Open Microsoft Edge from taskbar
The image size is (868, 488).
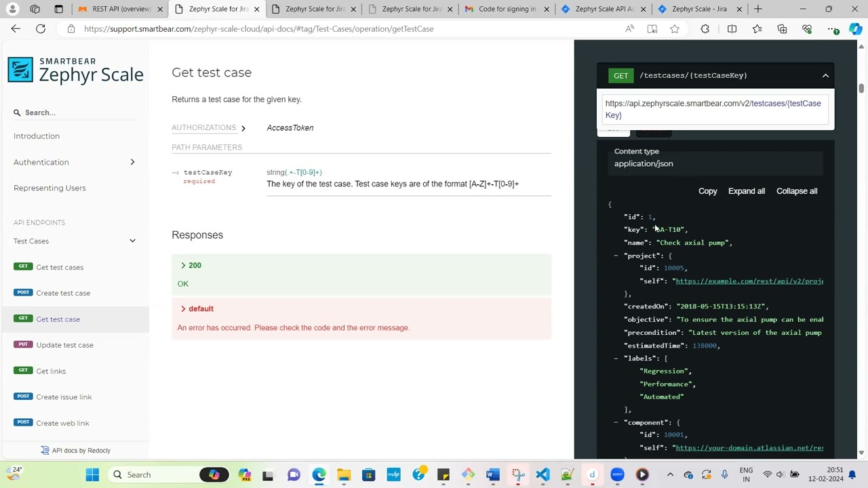pyautogui.click(x=319, y=474)
